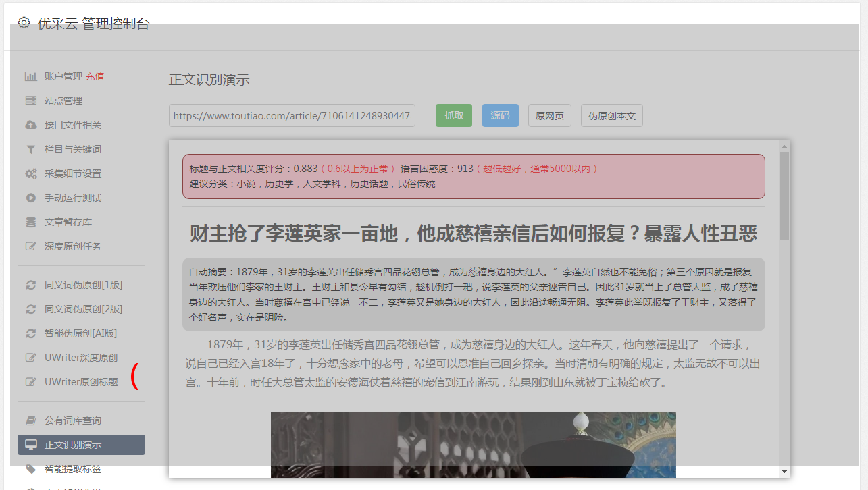Viewport: 868px width, 490px height.
Task: Click the first article paragraph starting 1879年
Action: click(474, 363)
